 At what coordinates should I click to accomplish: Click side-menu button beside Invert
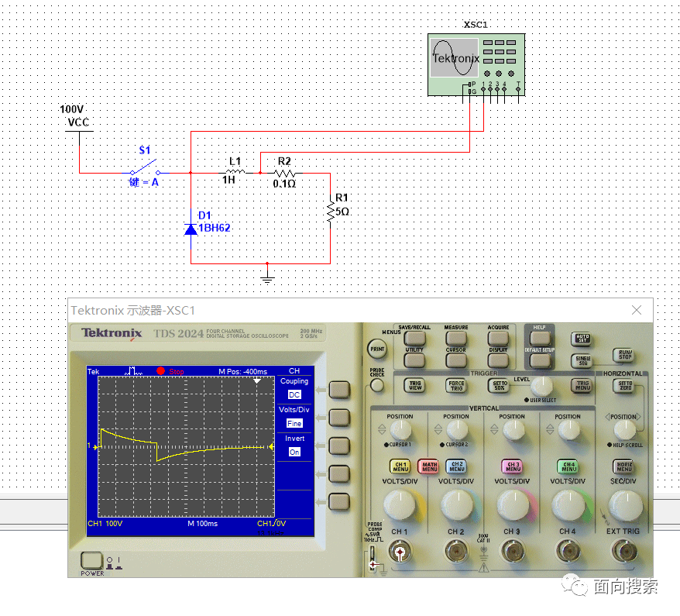pyautogui.click(x=339, y=446)
